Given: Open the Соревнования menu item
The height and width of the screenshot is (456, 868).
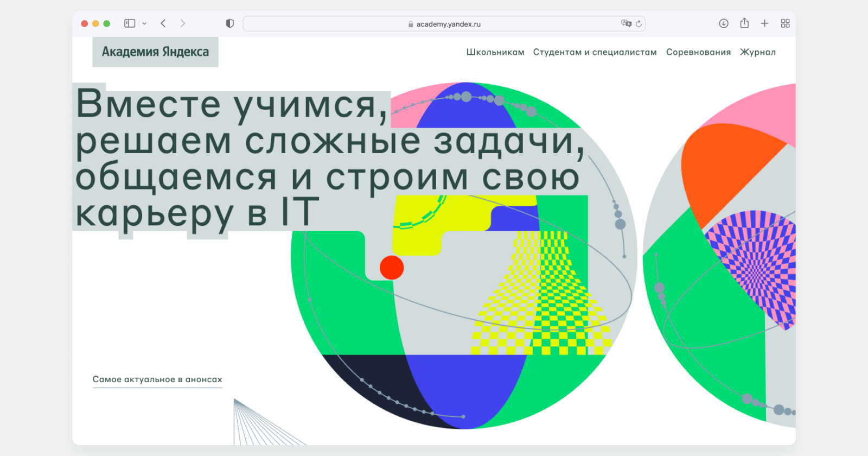Looking at the screenshot, I should coord(698,52).
